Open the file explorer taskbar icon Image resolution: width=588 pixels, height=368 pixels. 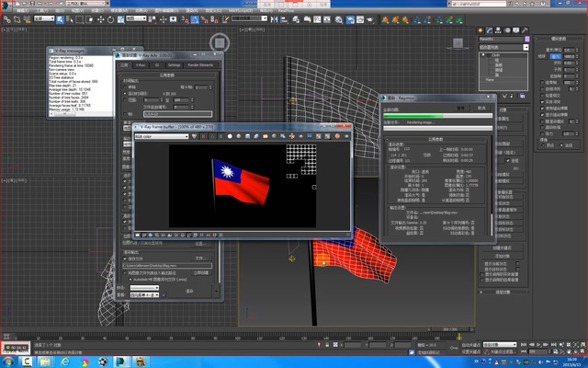(x=46, y=362)
